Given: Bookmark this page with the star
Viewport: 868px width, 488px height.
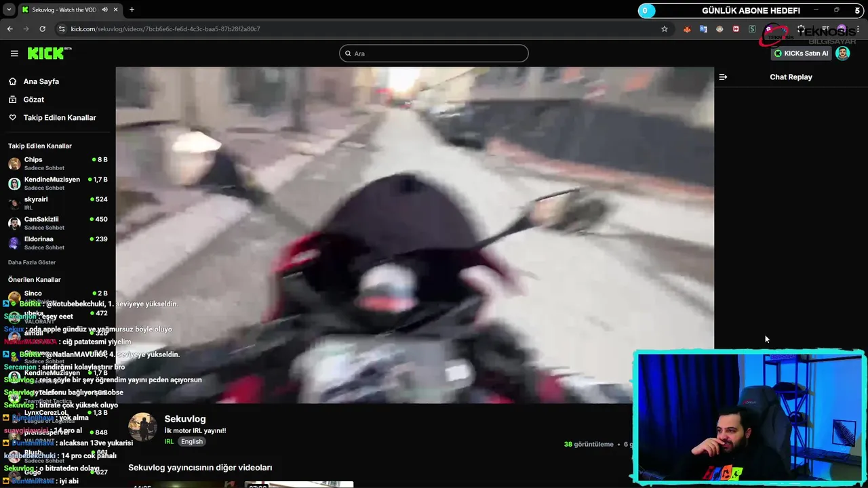Looking at the screenshot, I should tap(665, 29).
